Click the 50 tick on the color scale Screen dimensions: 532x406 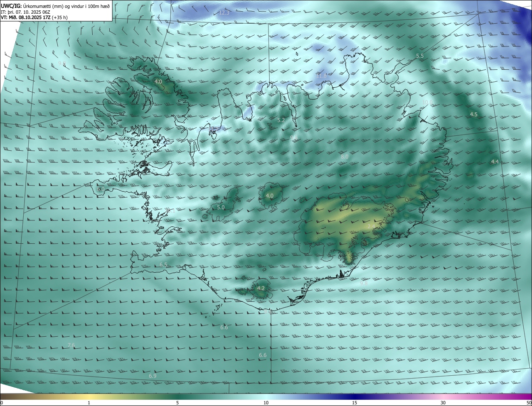(x=529, y=403)
